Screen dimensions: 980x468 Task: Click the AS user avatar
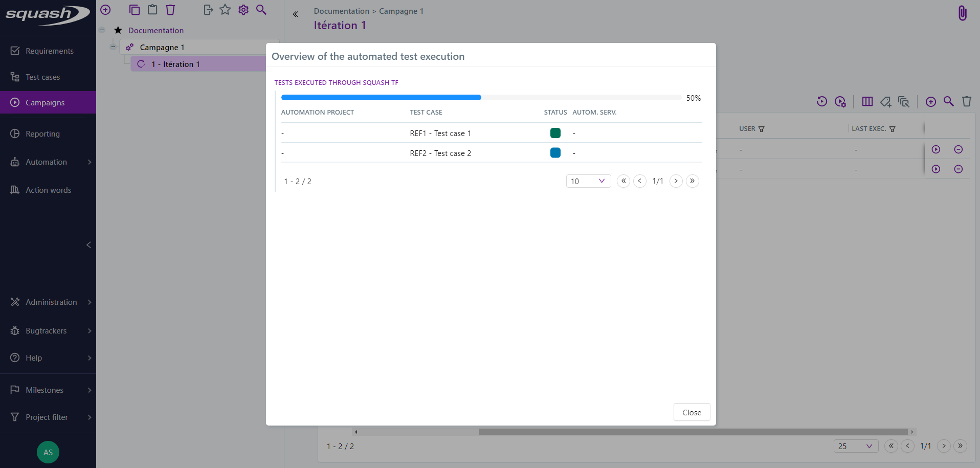coord(48,452)
